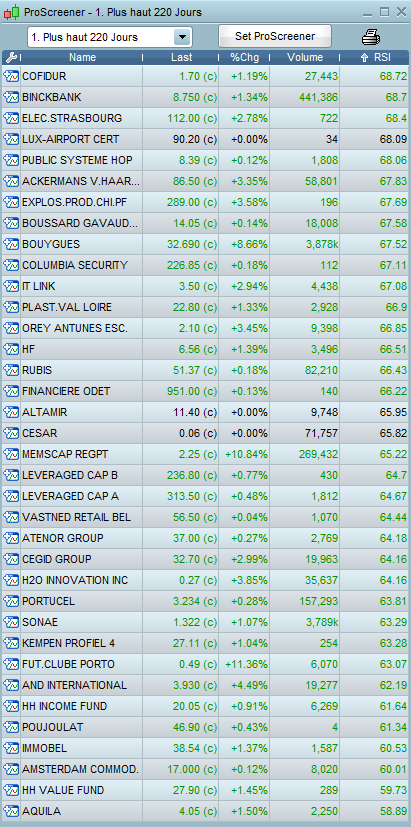Open chart icon for ALTAMIR row
The height and width of the screenshot is (827, 411).
[11, 412]
